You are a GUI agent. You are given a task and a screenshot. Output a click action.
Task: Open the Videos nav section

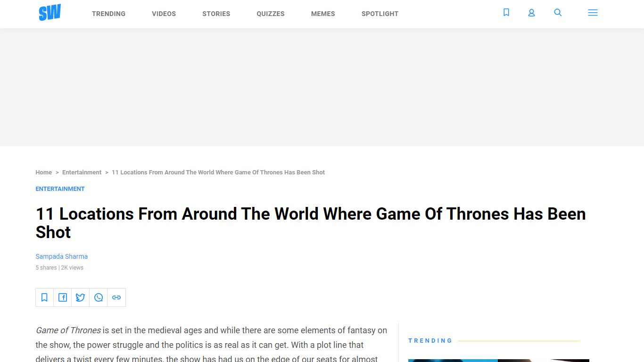(x=164, y=14)
